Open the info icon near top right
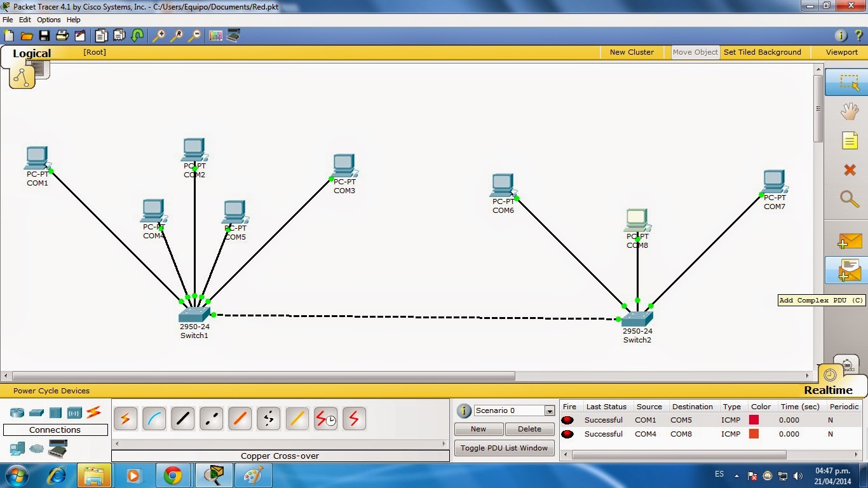868x488 pixels. (x=841, y=36)
